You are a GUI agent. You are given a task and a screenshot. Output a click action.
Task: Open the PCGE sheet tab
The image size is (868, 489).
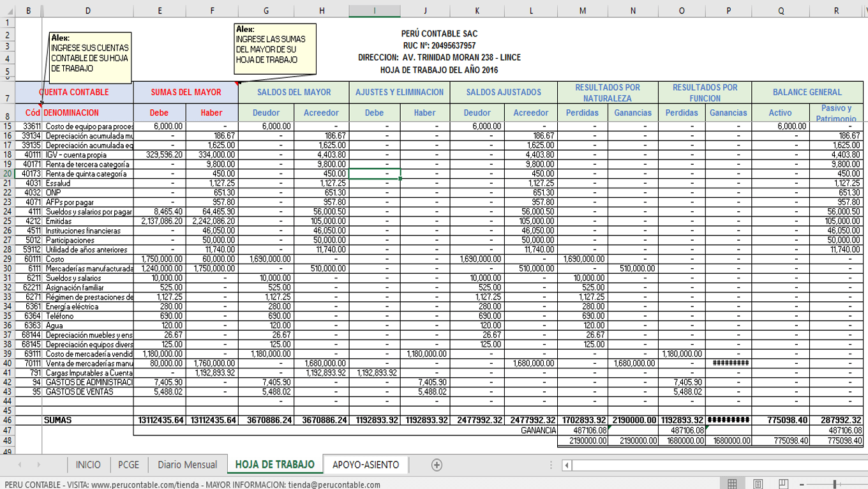tap(128, 465)
